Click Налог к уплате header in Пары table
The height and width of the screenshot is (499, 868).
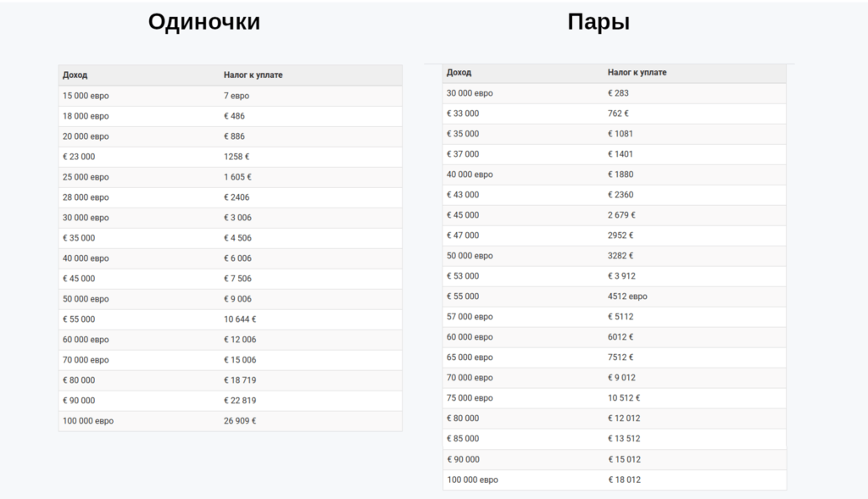637,73
